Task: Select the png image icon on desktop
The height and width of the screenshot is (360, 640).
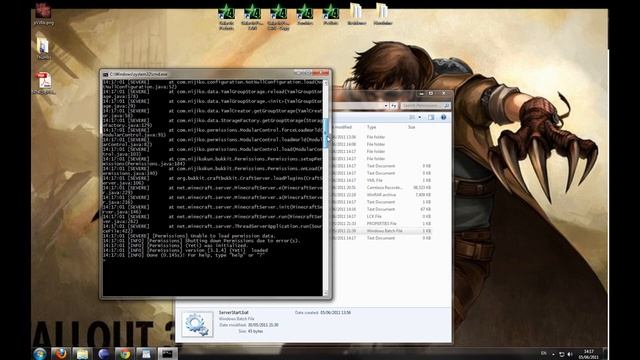Action: tap(43, 13)
